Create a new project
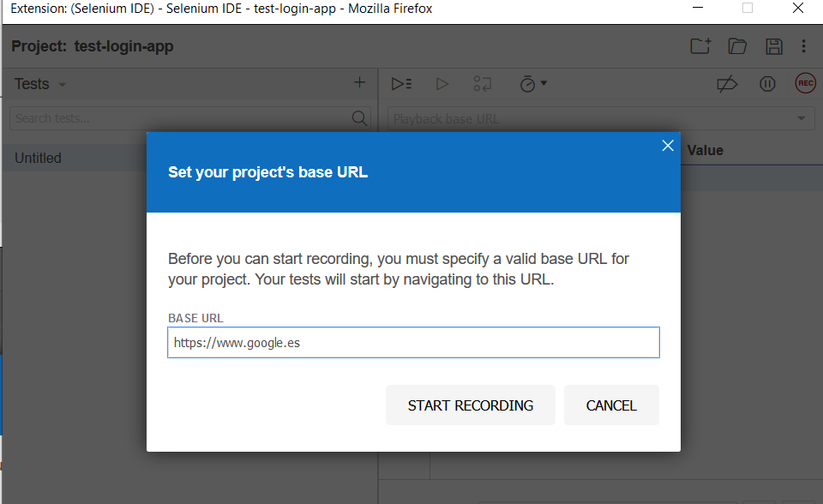Viewport: 823px width, 504px height. [x=700, y=46]
